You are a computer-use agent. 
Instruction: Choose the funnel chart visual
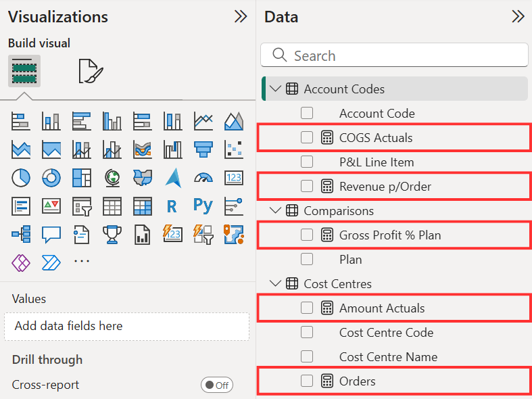tap(203, 149)
